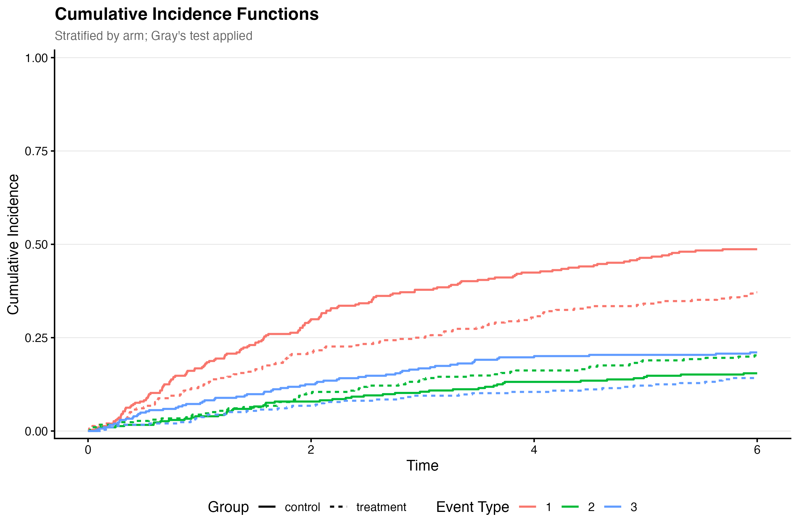Click the "Cumulative Incidence" y-axis title

click(x=13, y=244)
